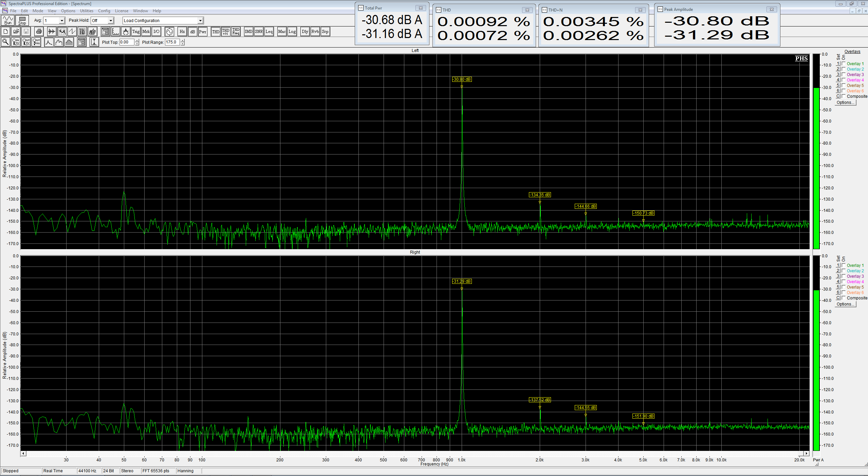The image size is (868, 476).
Task: Click the Mrk markers toolbar button
Action: pos(146,32)
